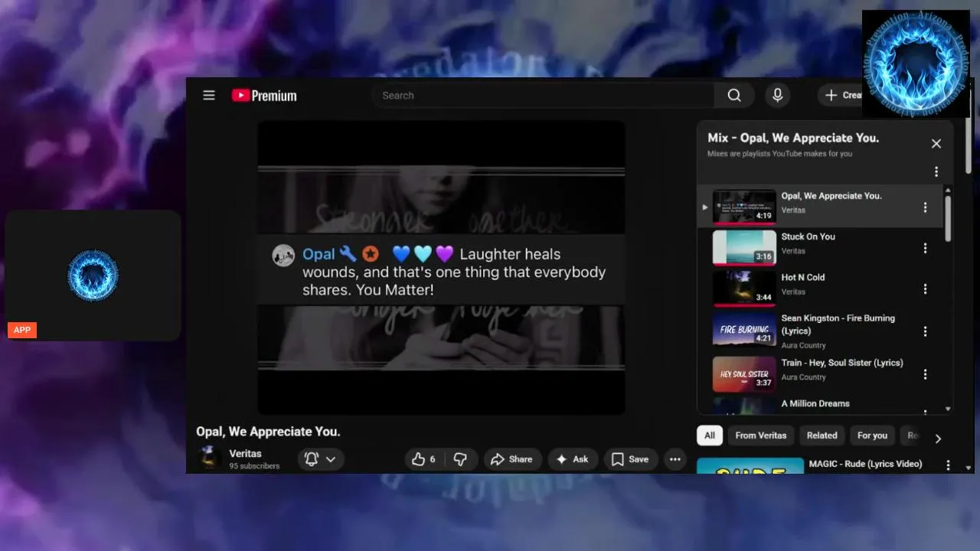Select A Million Dreams playlist entry
Image resolution: width=980 pixels, height=551 pixels.
pyautogui.click(x=821, y=404)
